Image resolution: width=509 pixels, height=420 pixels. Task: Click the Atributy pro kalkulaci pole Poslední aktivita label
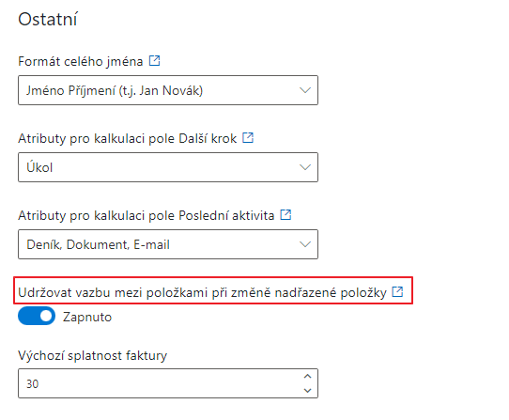(147, 215)
